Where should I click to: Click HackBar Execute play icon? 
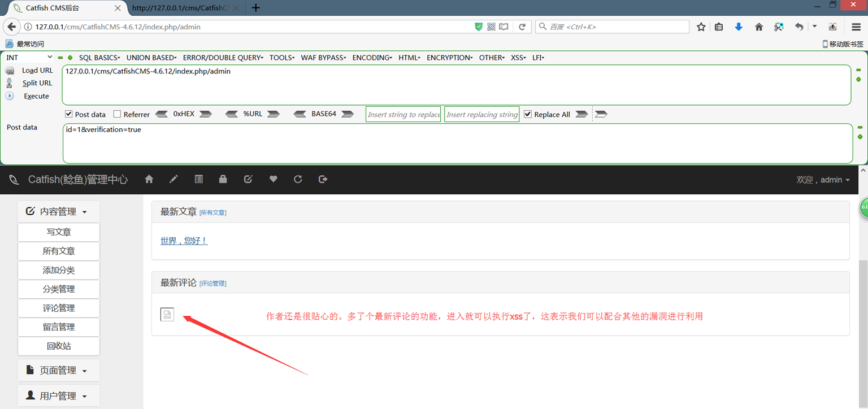pos(10,96)
